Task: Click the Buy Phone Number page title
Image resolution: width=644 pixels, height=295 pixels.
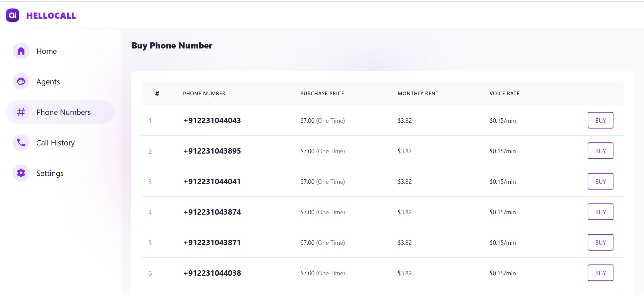Action: pos(172,45)
